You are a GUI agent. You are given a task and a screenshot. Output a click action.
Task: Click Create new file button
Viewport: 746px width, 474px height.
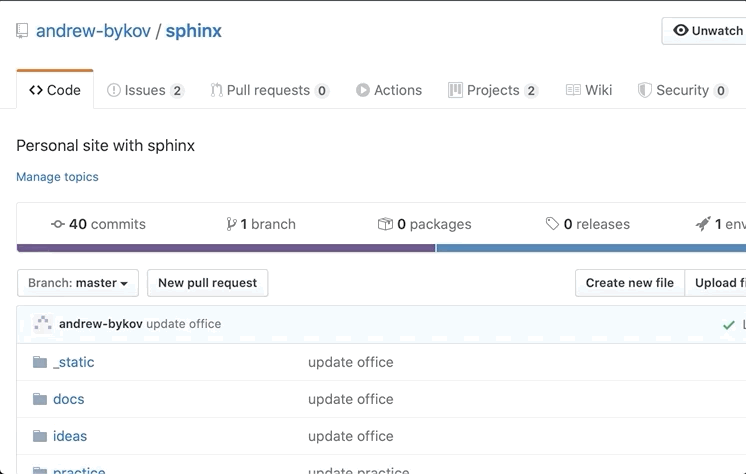629,283
